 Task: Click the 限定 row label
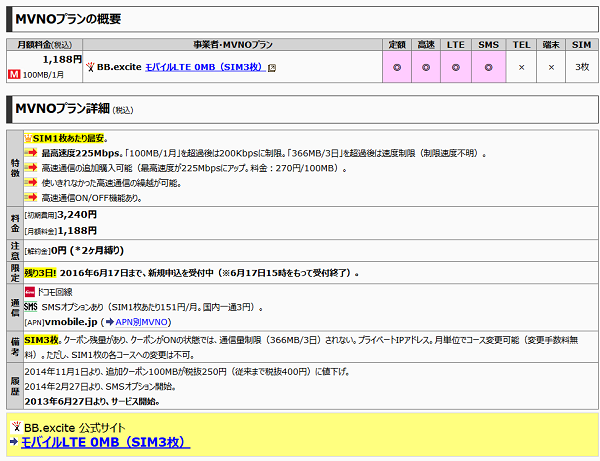(15, 273)
